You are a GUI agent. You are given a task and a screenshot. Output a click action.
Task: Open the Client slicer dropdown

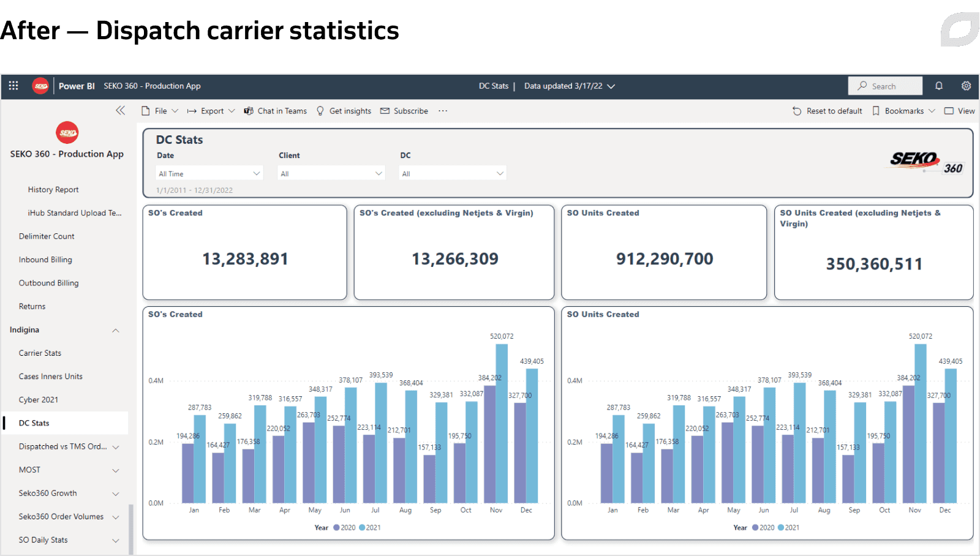tap(331, 173)
